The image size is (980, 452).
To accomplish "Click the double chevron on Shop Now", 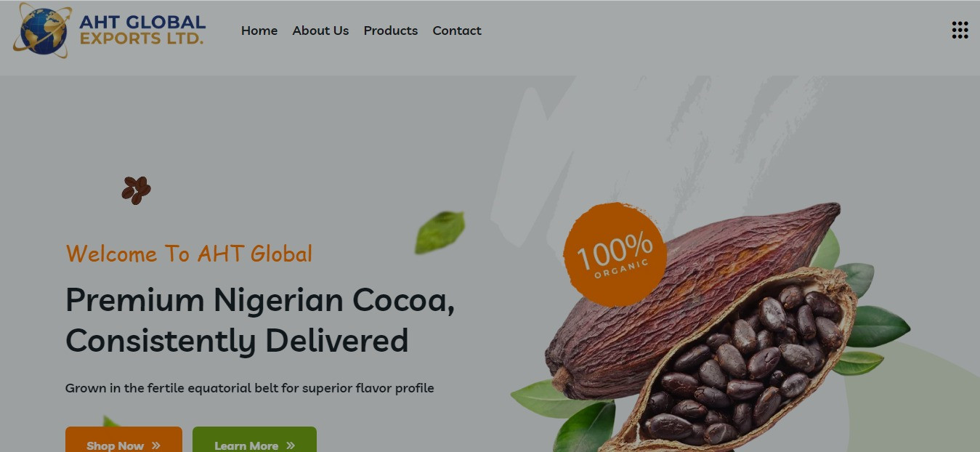I will pyautogui.click(x=156, y=445).
